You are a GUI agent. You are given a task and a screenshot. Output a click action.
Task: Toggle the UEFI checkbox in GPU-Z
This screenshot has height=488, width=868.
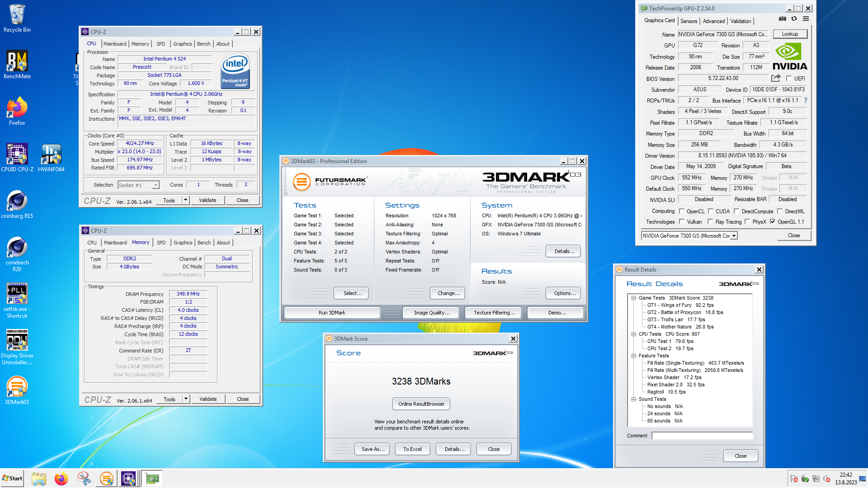789,78
